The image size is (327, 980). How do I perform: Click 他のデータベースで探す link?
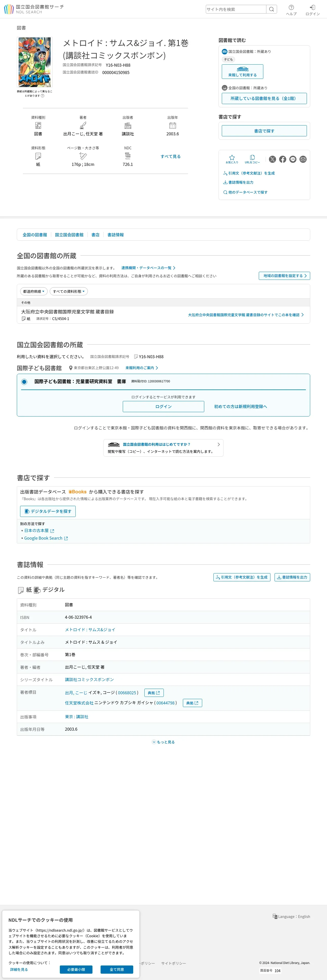point(245,192)
